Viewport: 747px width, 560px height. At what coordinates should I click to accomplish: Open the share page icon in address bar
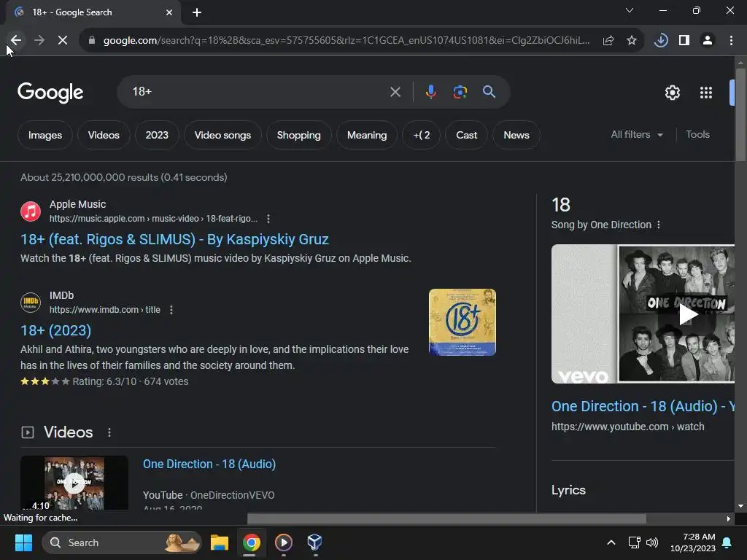pyautogui.click(x=608, y=41)
